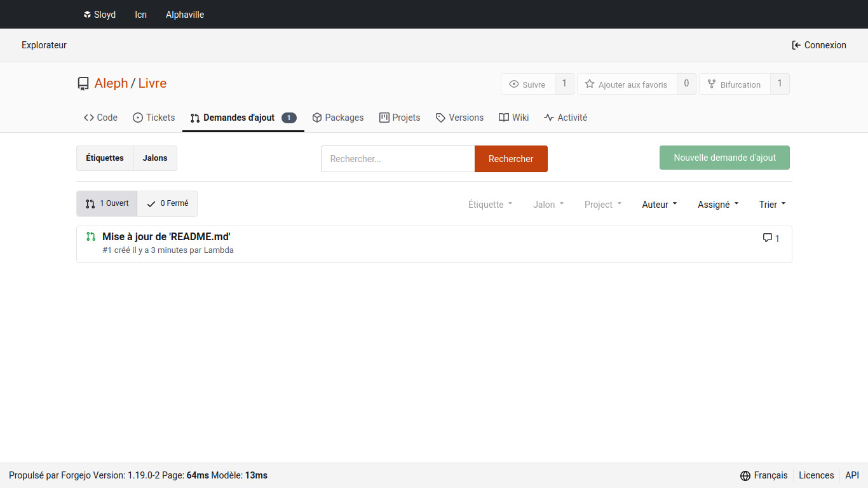This screenshot has width=868, height=488.
Task: Open the Assigné filter dropdown
Action: click(x=718, y=205)
